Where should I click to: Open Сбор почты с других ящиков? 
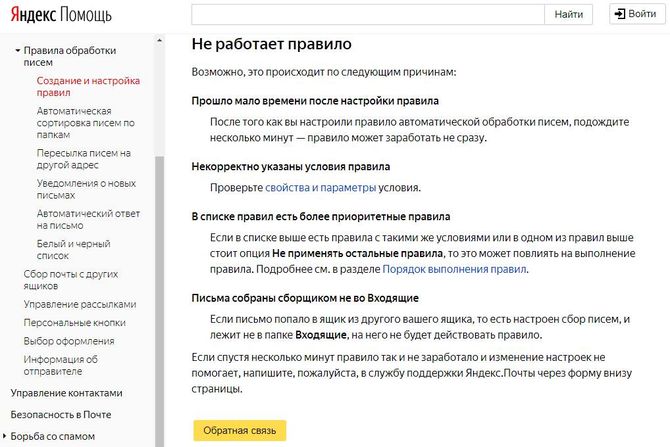tap(71, 280)
